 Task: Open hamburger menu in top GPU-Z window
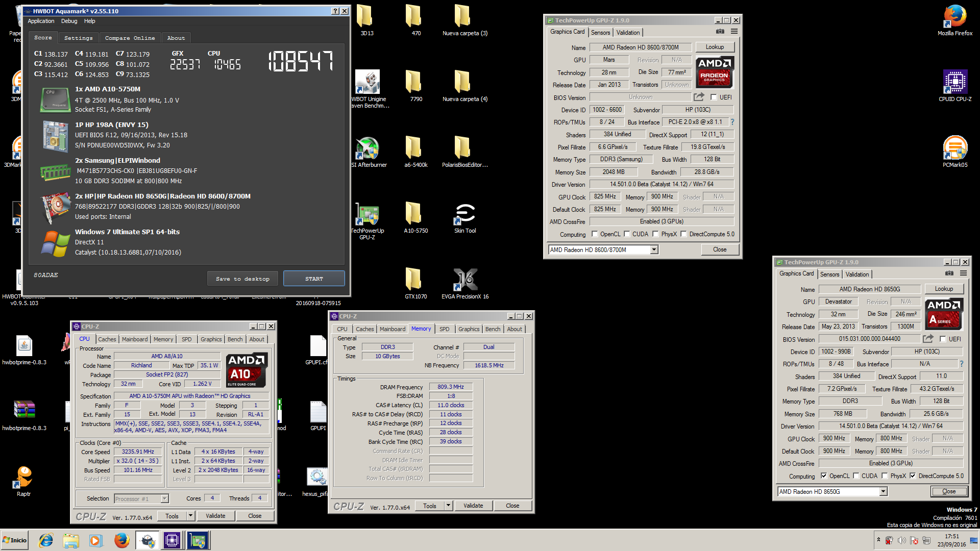click(x=734, y=32)
